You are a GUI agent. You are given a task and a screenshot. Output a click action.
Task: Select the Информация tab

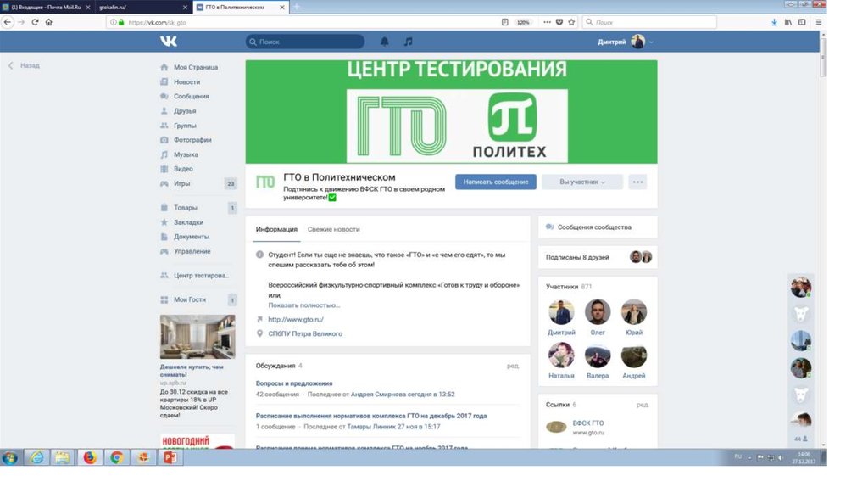pos(276,229)
